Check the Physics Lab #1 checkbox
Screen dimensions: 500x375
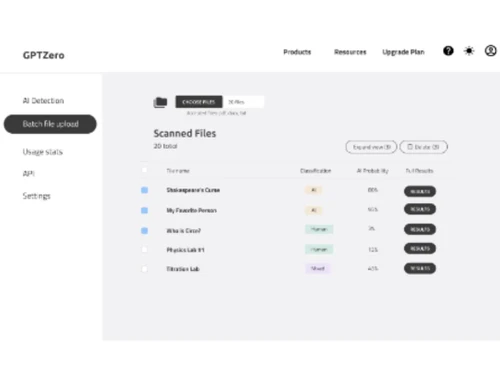pos(144,249)
